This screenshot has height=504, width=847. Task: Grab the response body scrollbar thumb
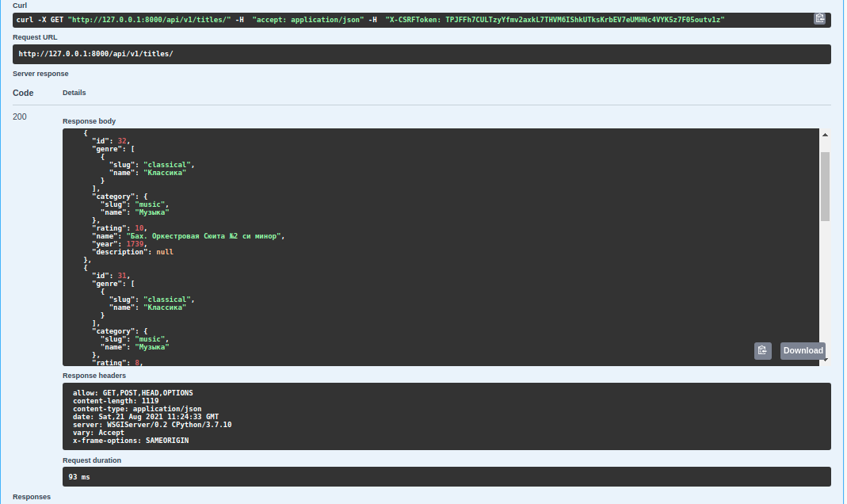[825, 185]
